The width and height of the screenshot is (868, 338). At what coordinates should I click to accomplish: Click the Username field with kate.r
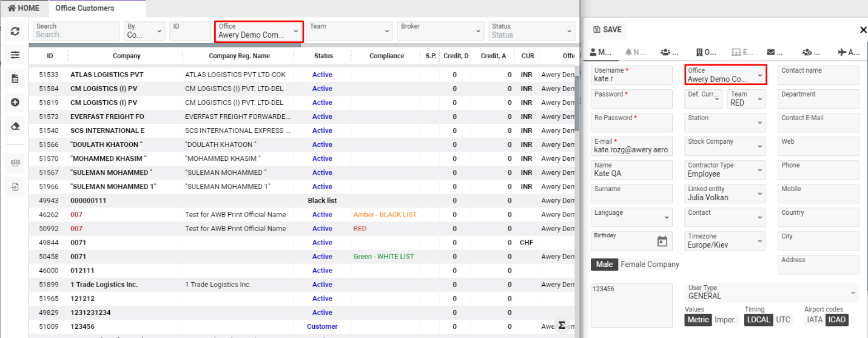coord(631,75)
